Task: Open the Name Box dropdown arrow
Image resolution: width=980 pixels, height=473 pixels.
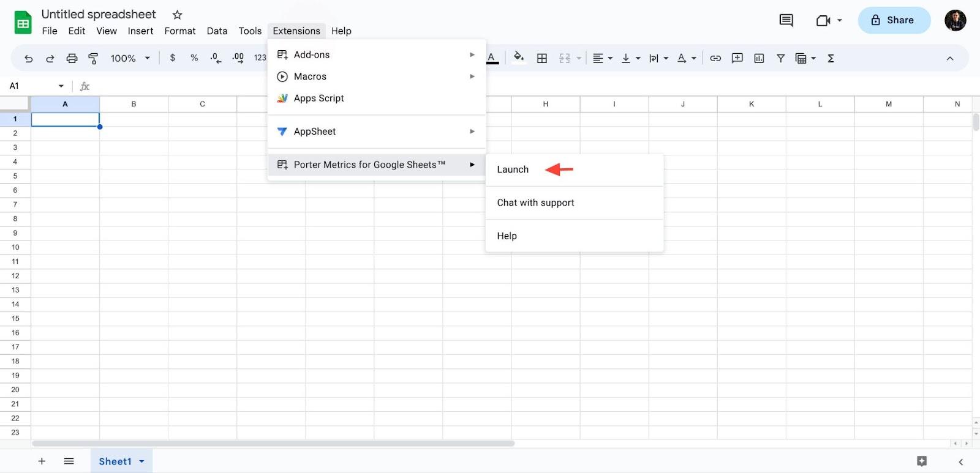Action: point(61,86)
